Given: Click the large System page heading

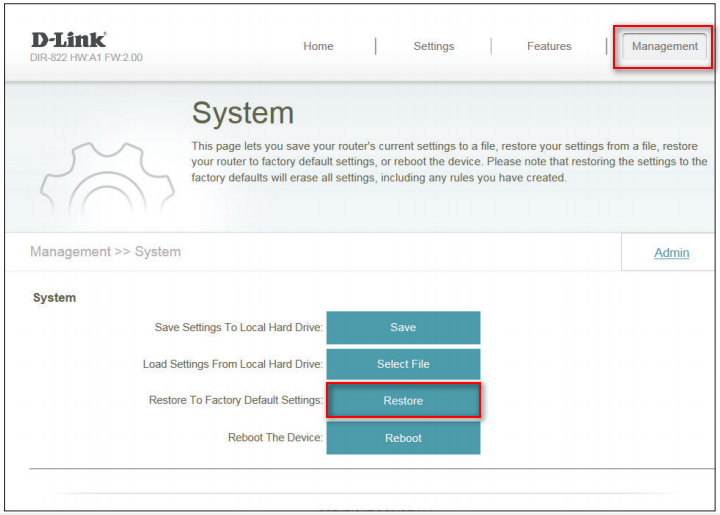Looking at the screenshot, I should (x=242, y=112).
